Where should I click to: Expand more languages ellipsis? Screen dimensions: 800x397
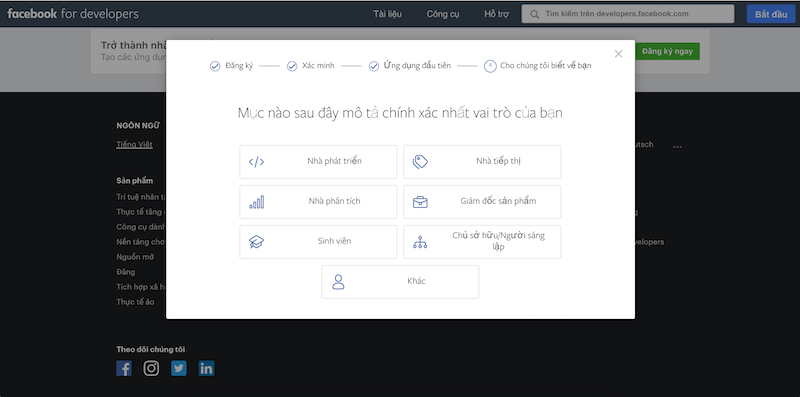(x=677, y=147)
